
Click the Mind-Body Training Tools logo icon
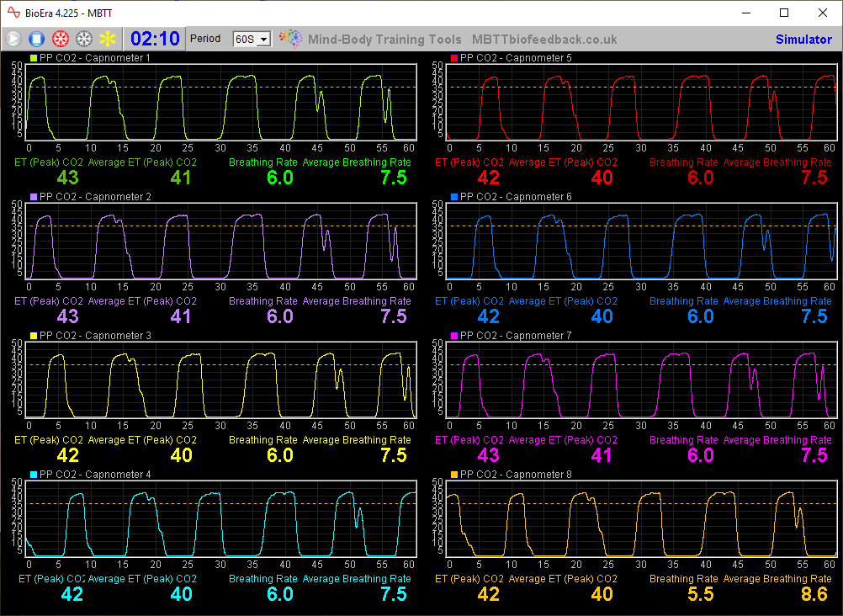click(290, 38)
